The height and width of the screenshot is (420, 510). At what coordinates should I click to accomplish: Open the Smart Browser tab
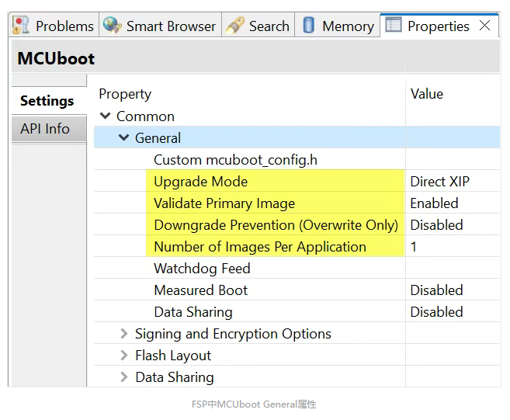coord(161,26)
